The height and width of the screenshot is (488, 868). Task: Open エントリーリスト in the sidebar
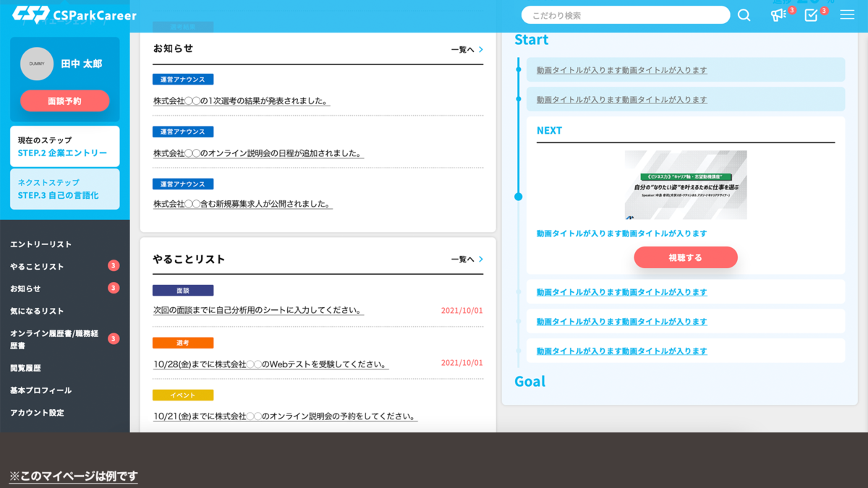41,244
